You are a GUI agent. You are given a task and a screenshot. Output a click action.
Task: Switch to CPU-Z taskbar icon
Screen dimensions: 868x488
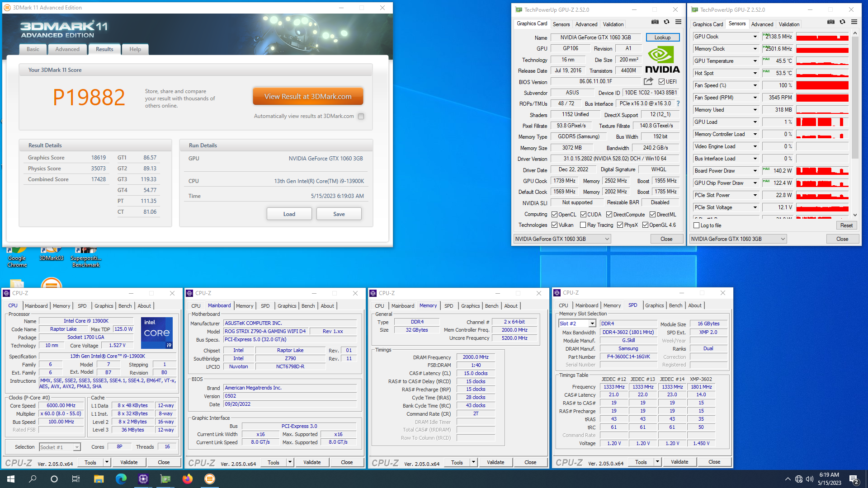[143, 479]
